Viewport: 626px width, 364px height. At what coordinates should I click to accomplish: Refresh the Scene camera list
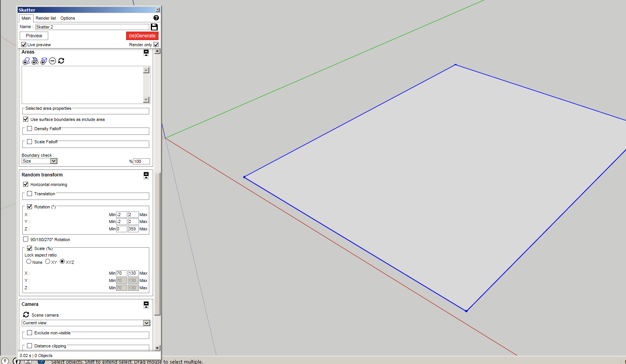pyautogui.click(x=26, y=315)
